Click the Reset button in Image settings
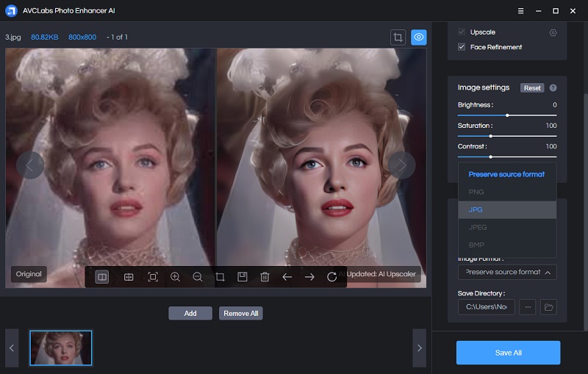588x374 pixels. [531, 87]
